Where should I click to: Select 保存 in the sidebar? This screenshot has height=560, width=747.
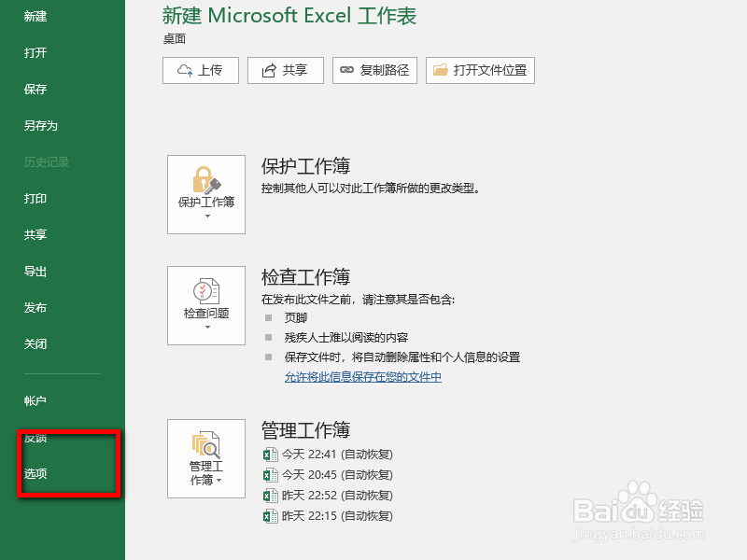pos(35,89)
